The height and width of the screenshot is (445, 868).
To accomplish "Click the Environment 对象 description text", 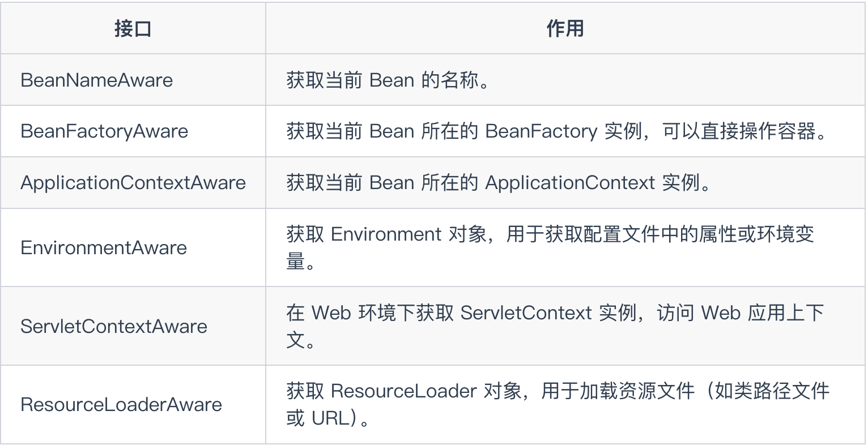I will click(551, 247).
